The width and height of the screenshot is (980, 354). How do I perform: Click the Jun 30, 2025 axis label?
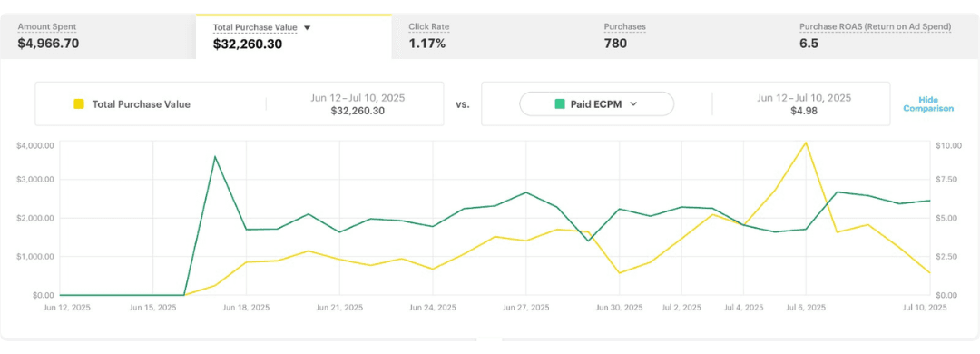click(x=620, y=308)
